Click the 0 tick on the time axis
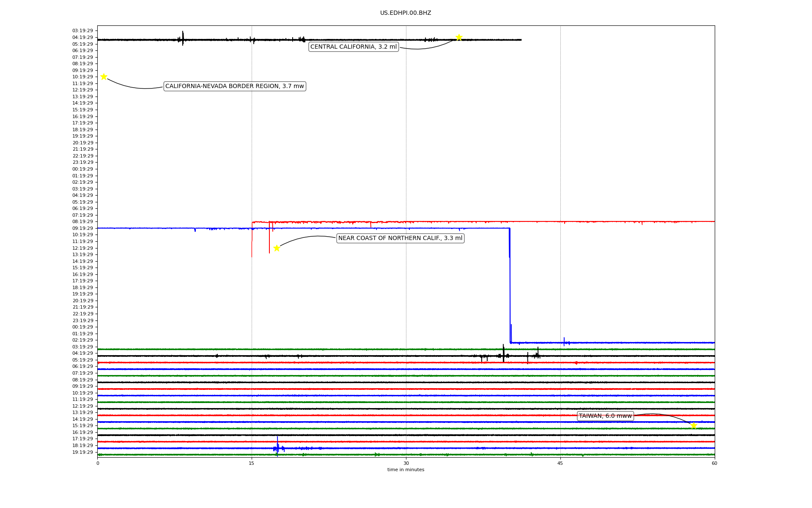The image size is (812, 508). coord(98,463)
